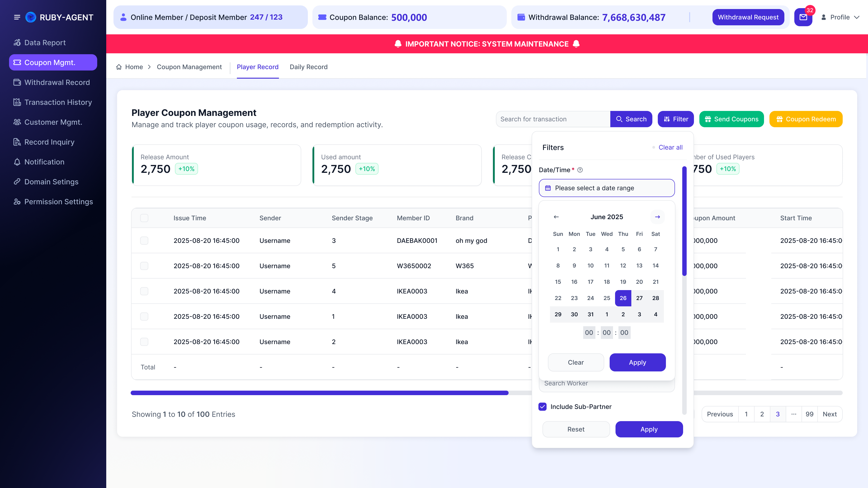868x488 pixels.
Task: Click the seconds field in time picker
Action: [x=624, y=332]
